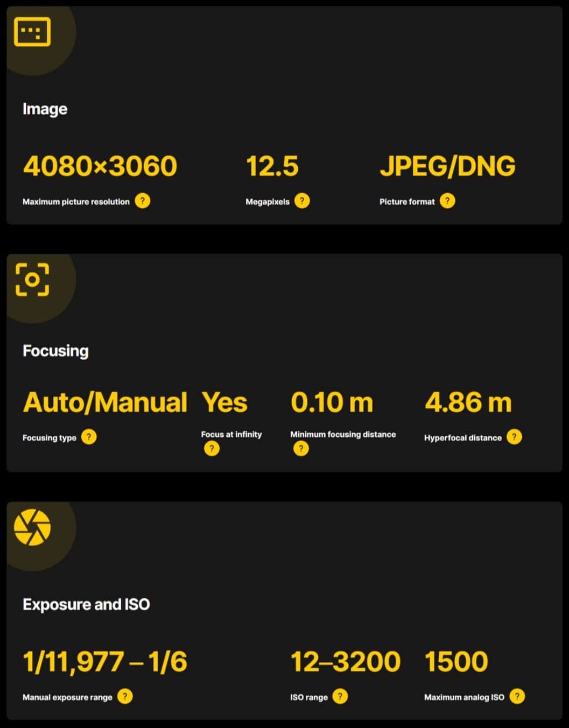Click the 4.86 m value
569x728 pixels.
click(x=468, y=402)
